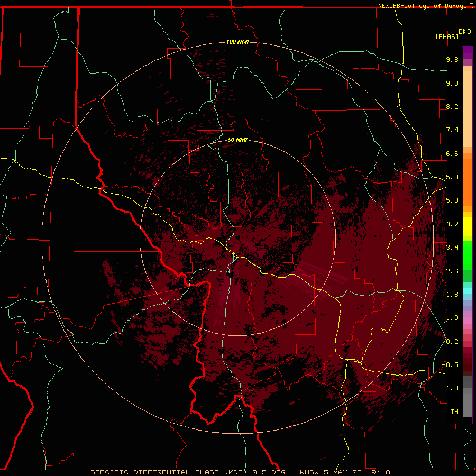Image resolution: width=476 pixels, height=476 pixels.
Task: Select the 7.4 legend value
Action: (452, 130)
